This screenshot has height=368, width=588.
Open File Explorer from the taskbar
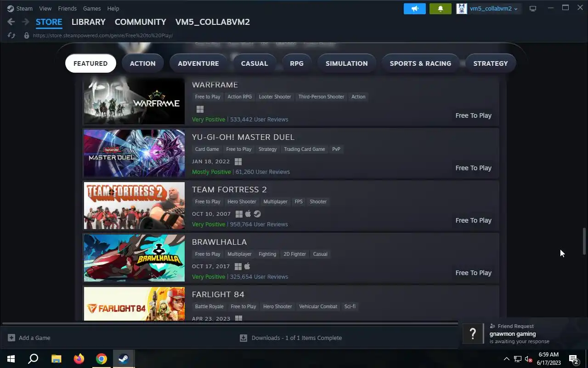[x=56, y=359]
